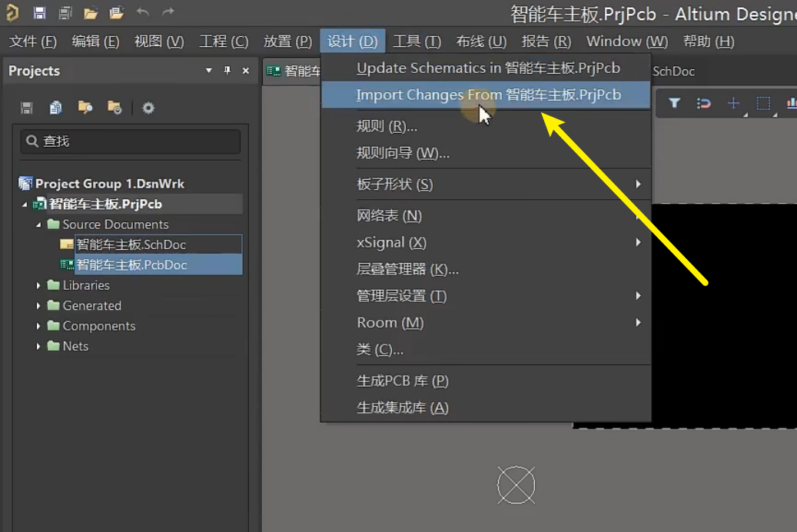Open the 工具 menu in the menu bar
Viewport: 797px width, 532px height.
[417, 42]
